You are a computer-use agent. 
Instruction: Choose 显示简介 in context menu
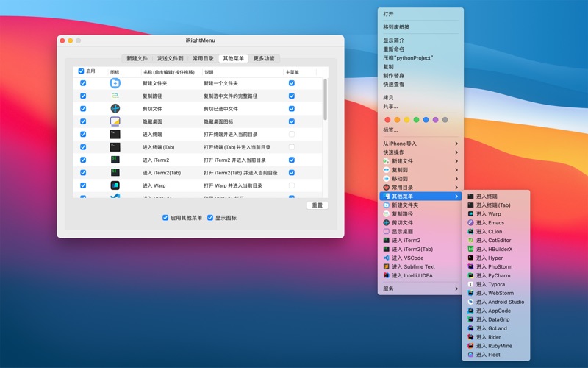click(420, 40)
